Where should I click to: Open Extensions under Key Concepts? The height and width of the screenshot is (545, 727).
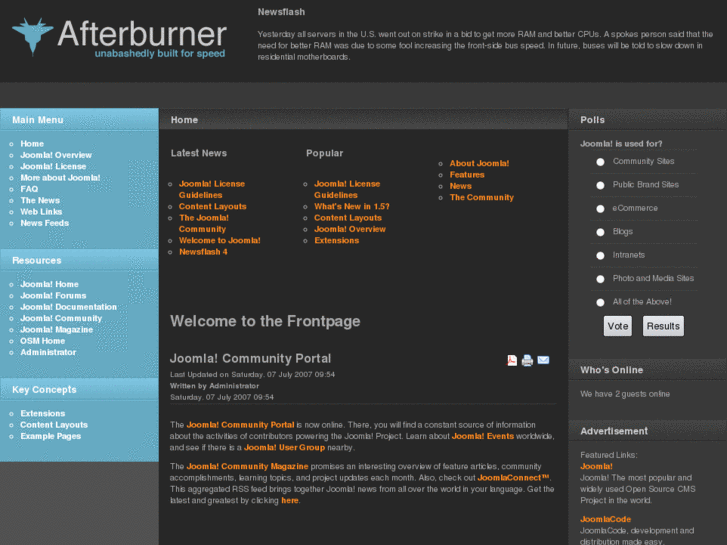pyautogui.click(x=43, y=413)
